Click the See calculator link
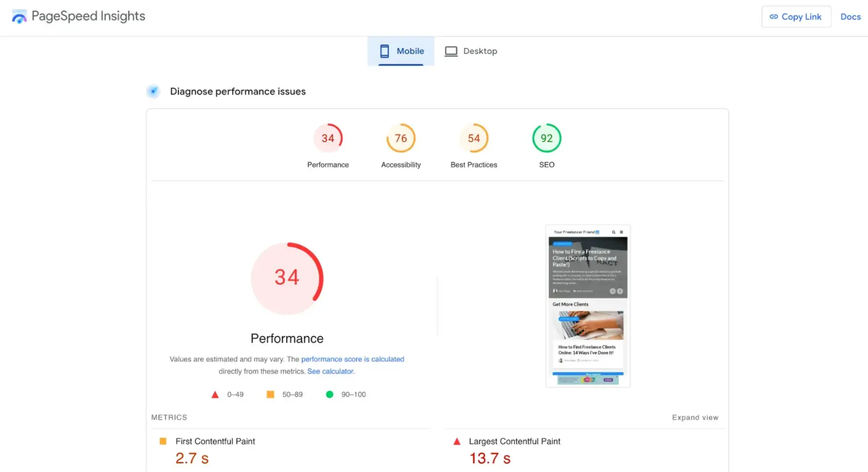Viewport: 868px width, 472px height. (330, 371)
